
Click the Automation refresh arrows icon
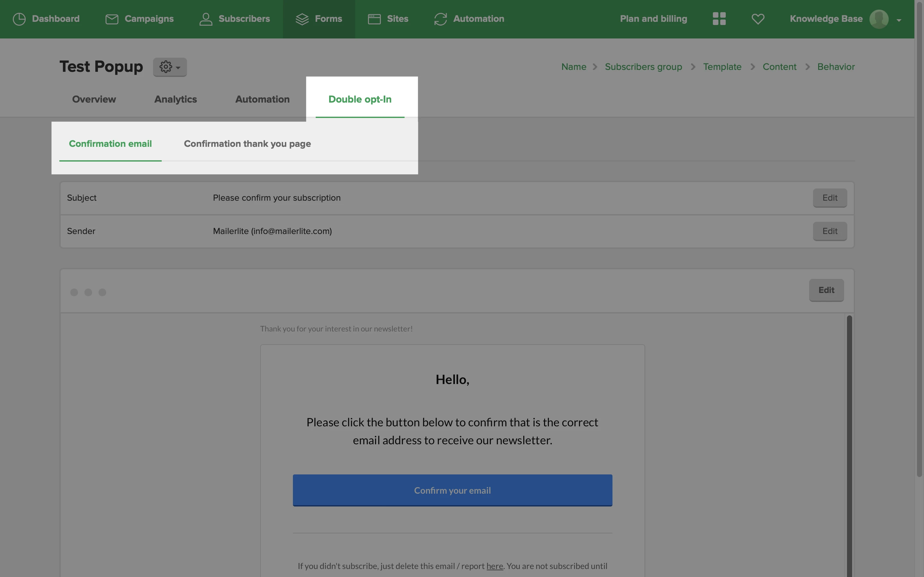click(440, 19)
